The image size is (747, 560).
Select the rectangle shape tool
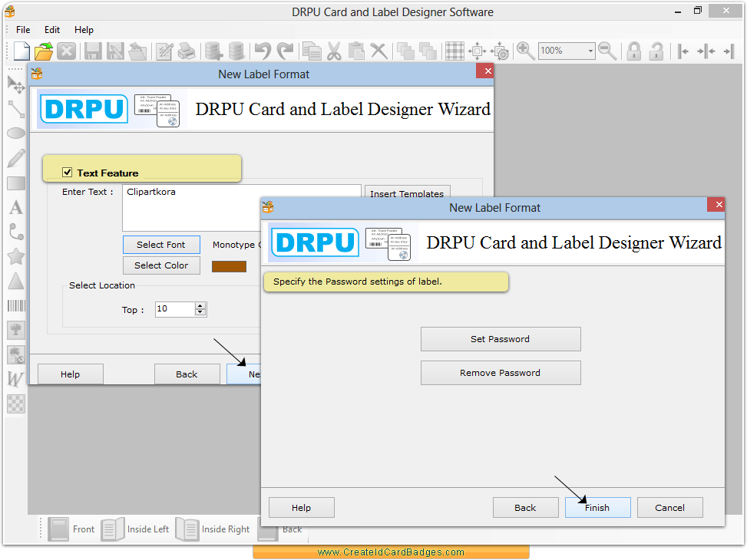[16, 183]
